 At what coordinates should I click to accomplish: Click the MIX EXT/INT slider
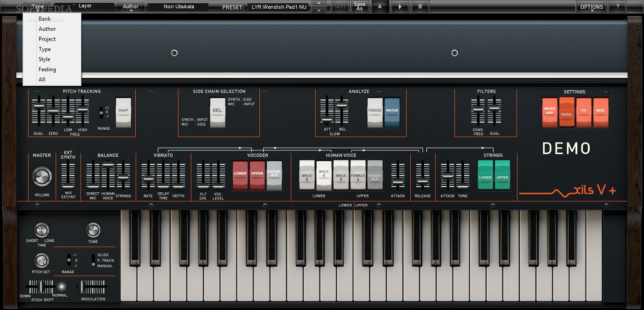point(68,176)
